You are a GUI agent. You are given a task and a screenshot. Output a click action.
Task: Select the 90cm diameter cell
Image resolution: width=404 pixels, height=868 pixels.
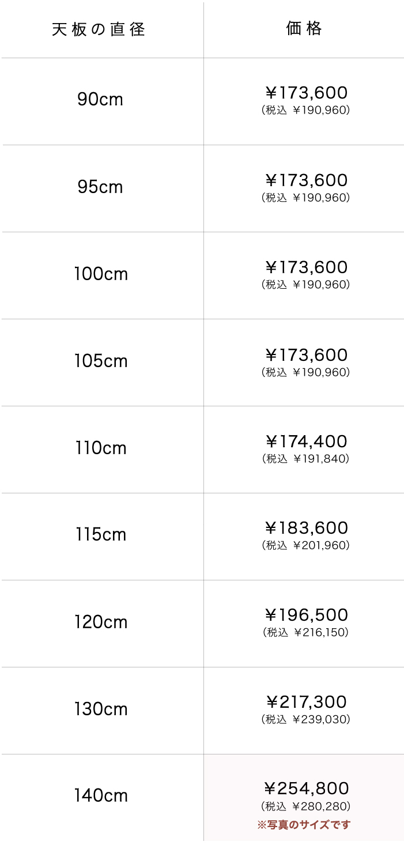click(x=100, y=100)
